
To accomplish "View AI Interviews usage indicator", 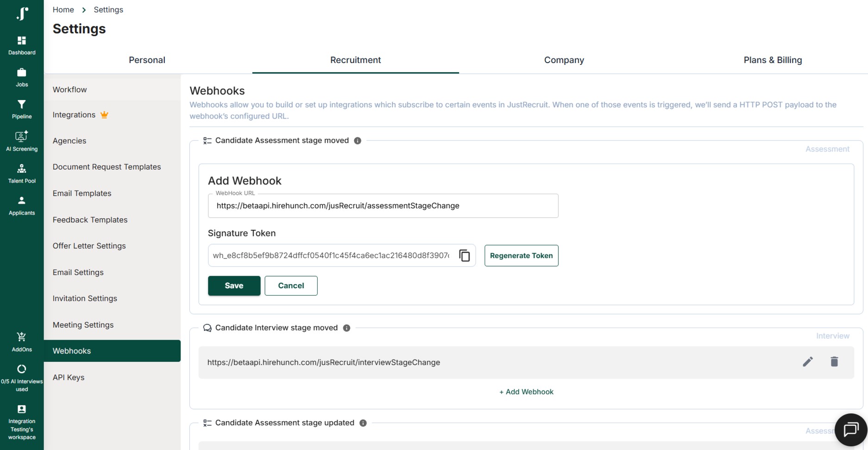I will click(x=22, y=378).
